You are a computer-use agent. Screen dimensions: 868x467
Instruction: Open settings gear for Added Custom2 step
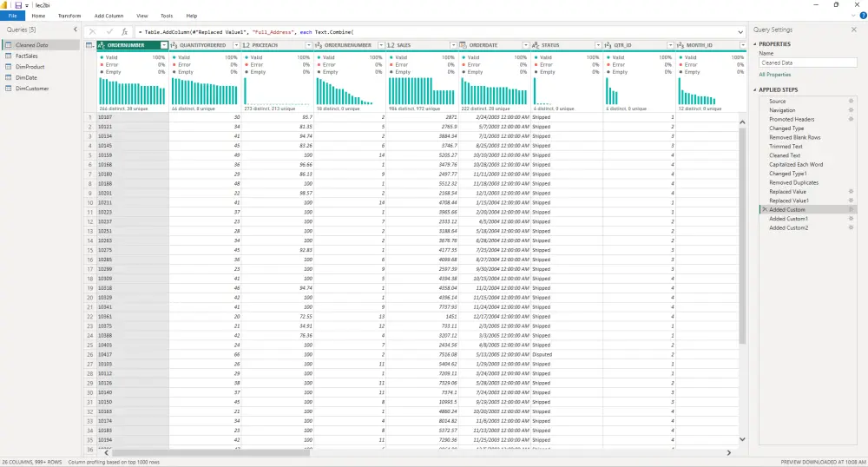click(851, 227)
